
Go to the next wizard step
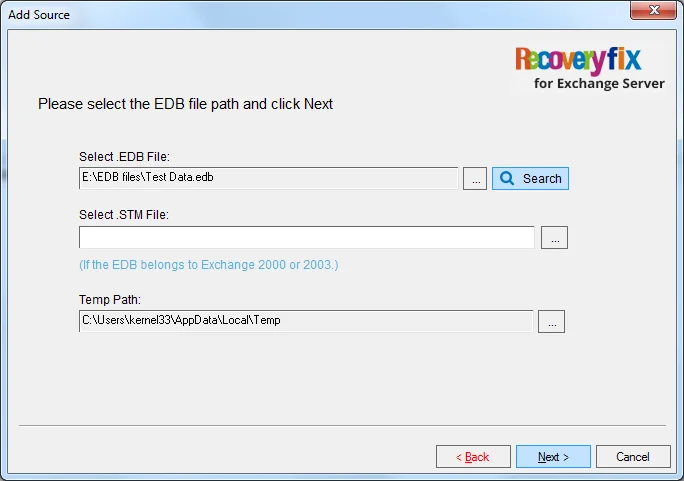(553, 457)
